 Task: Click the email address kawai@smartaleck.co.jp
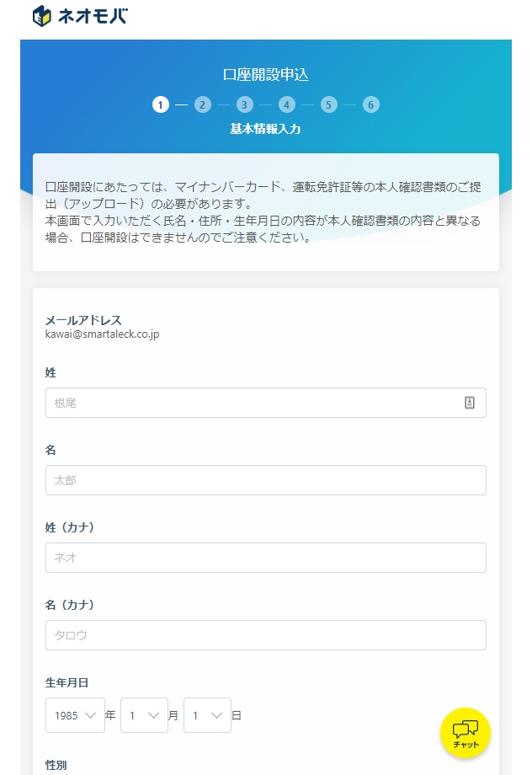coord(102,334)
